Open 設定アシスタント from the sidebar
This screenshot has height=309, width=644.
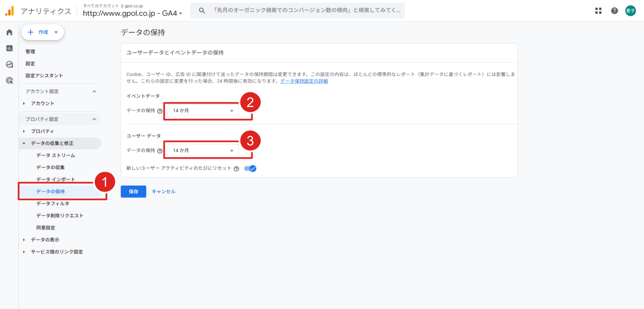pos(43,76)
